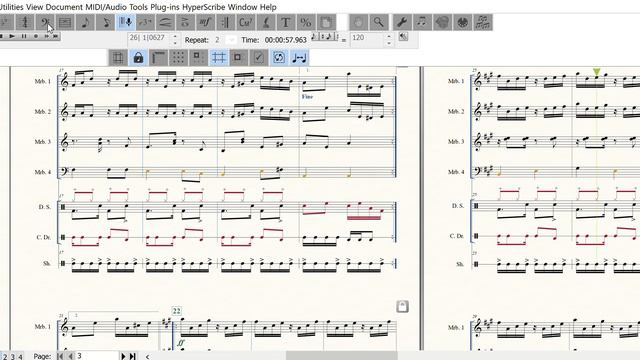The image size is (640, 360).
Task: Toggle the first grid layout toolbar icon
Action: (118, 58)
